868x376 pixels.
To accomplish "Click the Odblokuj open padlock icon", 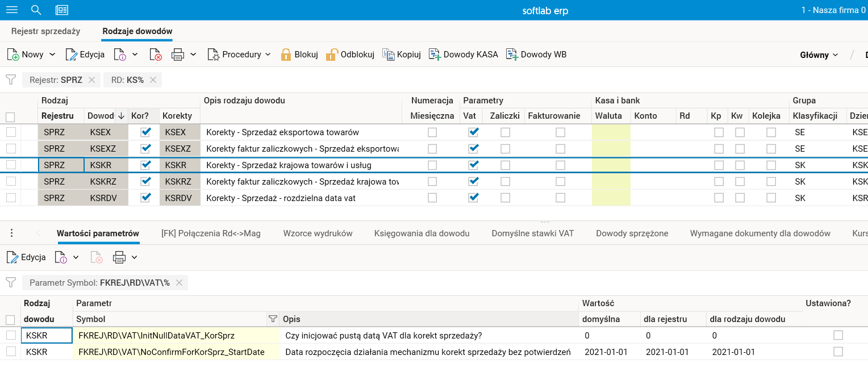I will (332, 55).
